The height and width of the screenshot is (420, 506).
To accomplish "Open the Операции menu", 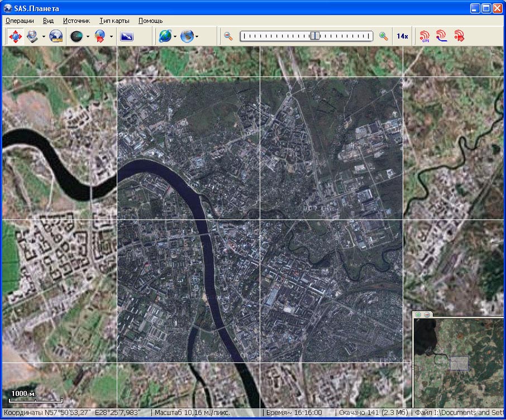I will [20, 21].
